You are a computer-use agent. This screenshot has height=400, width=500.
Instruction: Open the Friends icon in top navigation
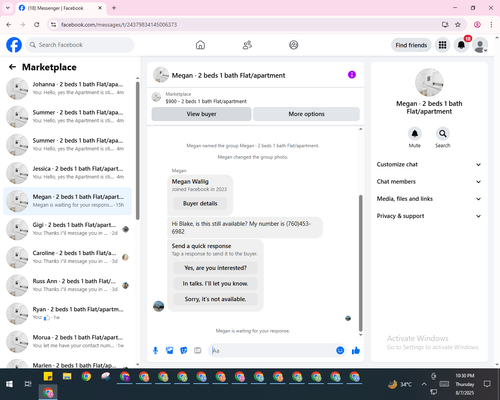coord(247,45)
